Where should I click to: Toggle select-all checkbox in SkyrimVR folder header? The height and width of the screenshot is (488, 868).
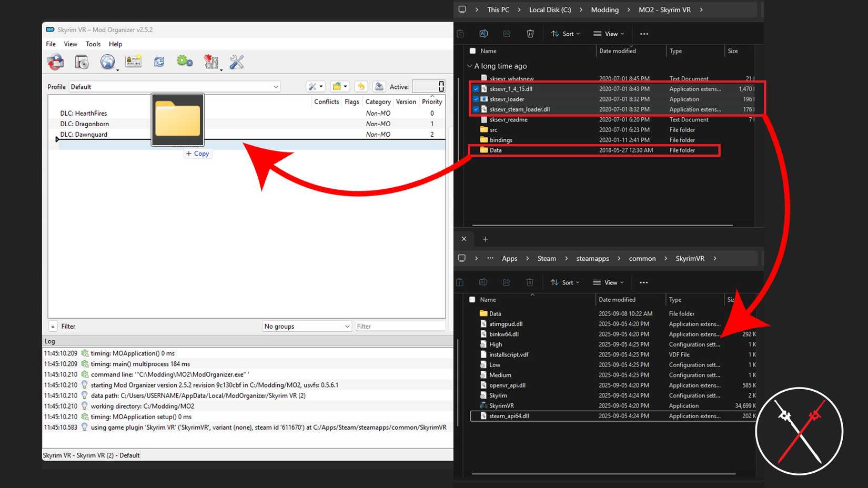[x=472, y=300]
